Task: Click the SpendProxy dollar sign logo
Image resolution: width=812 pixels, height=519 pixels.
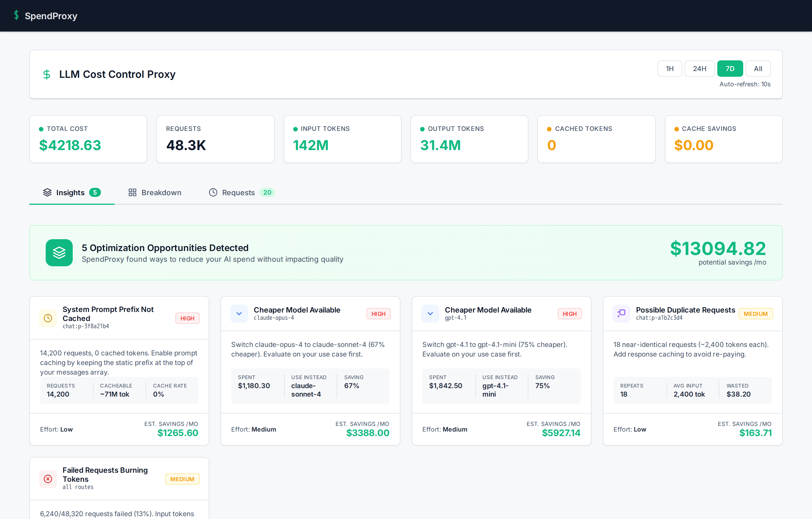Action: coord(16,15)
